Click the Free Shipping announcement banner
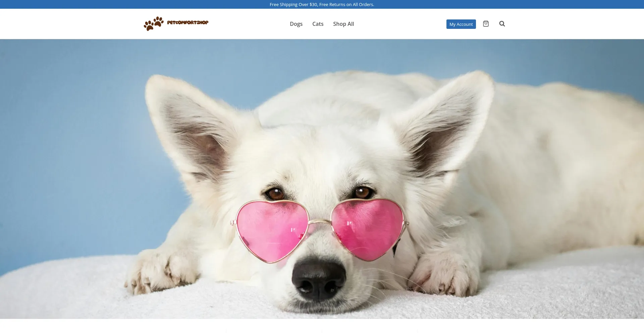 tap(322, 4)
